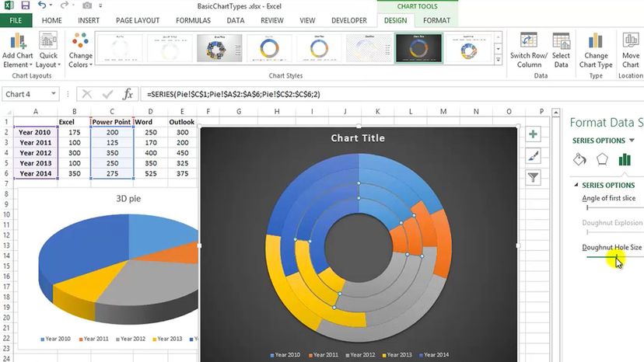
Task: Select Series Options bar chart tab icon
Action: [x=625, y=159]
